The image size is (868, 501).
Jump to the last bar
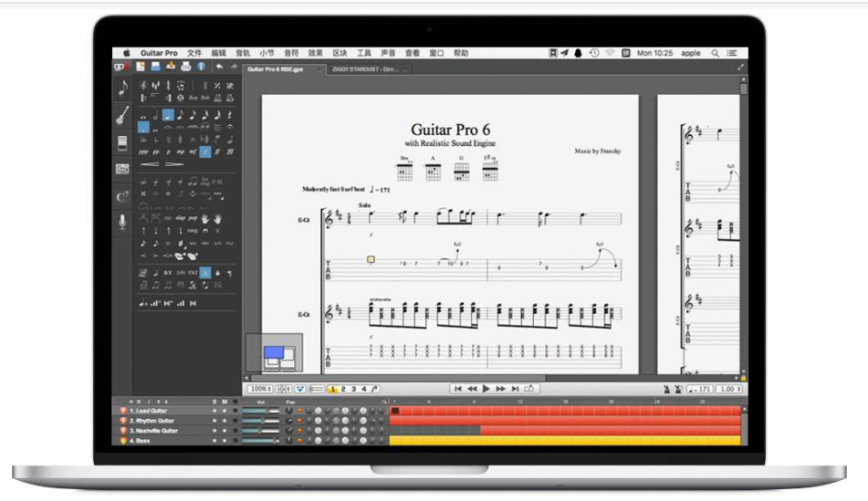(x=515, y=389)
